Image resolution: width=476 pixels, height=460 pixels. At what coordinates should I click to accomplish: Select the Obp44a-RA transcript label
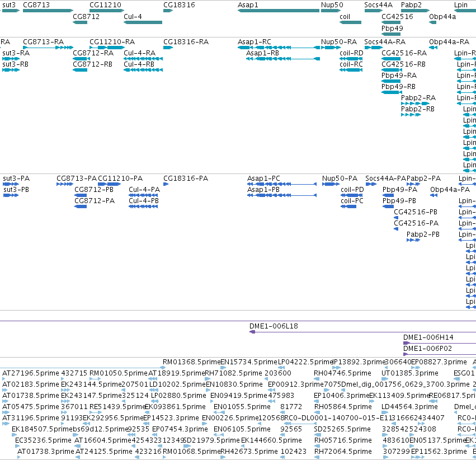tap(449, 41)
